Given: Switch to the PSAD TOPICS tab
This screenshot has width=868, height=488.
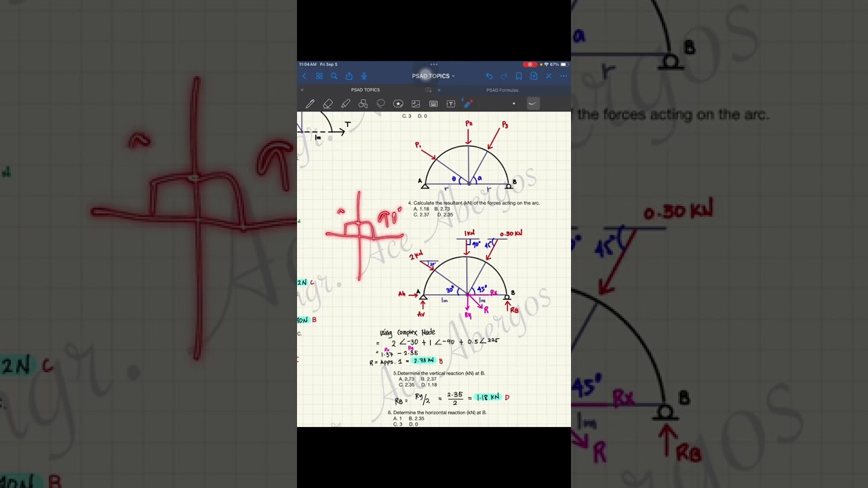Looking at the screenshot, I should tap(366, 89).
